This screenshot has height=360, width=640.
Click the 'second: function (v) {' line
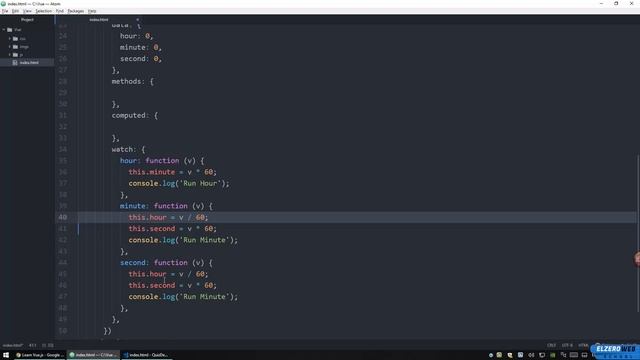166,263
